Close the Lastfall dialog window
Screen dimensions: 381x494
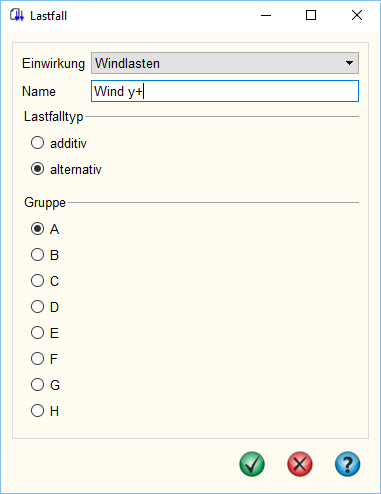[357, 15]
